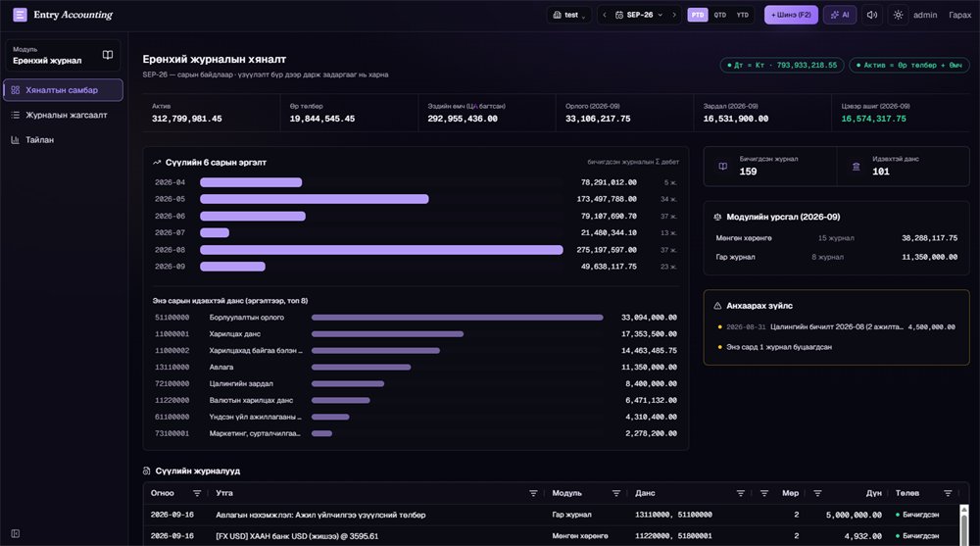Image resolution: width=980 pixels, height=546 pixels.
Task: Click the 2026-07 turnover row
Action: pos(416,232)
